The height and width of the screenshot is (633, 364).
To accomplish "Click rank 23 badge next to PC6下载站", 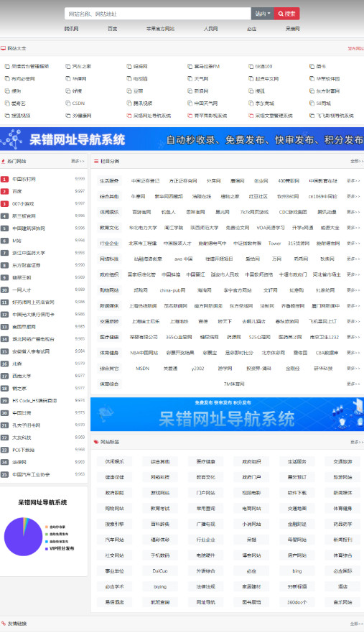I will [x=4, y=450].
